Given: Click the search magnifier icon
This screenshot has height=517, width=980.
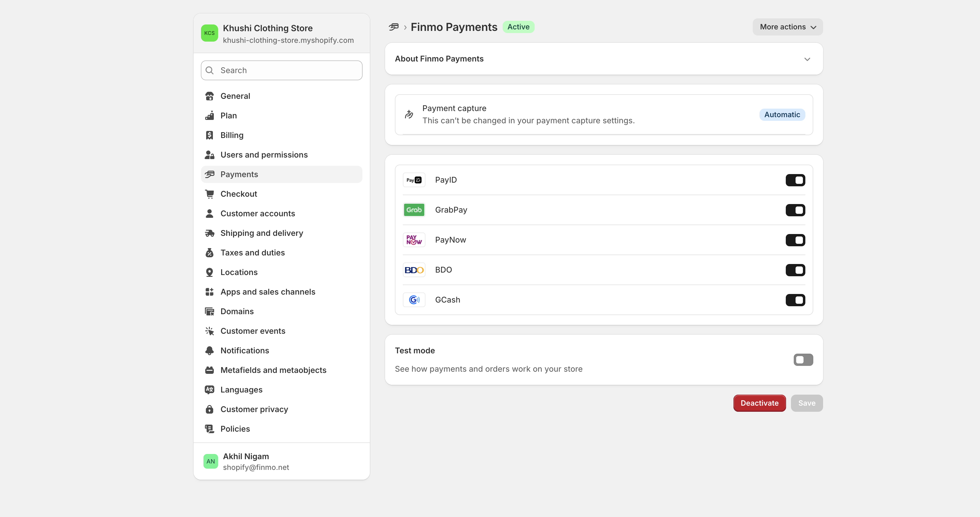Looking at the screenshot, I should (x=209, y=70).
